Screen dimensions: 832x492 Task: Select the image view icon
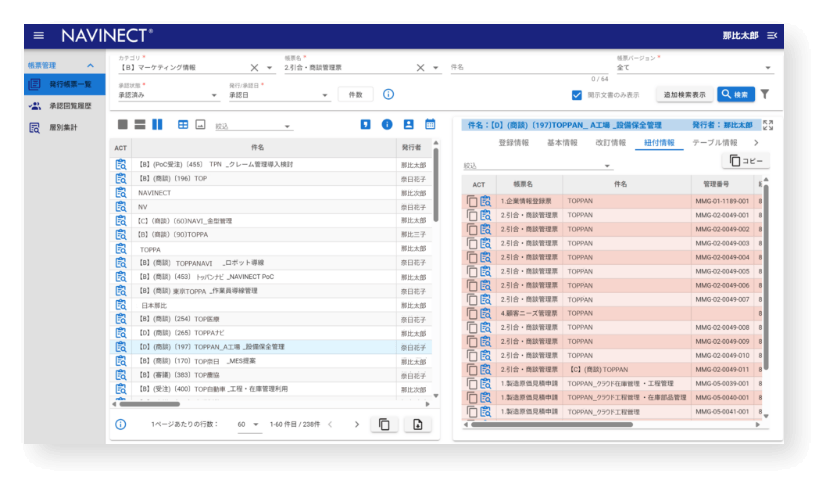click(200, 124)
